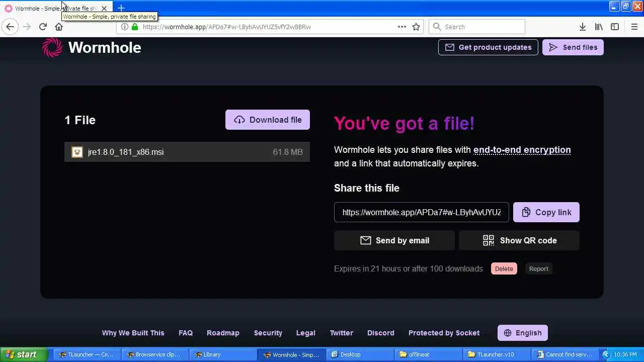Focus the browser Search box
This screenshot has width=644, height=362.
coord(477,27)
